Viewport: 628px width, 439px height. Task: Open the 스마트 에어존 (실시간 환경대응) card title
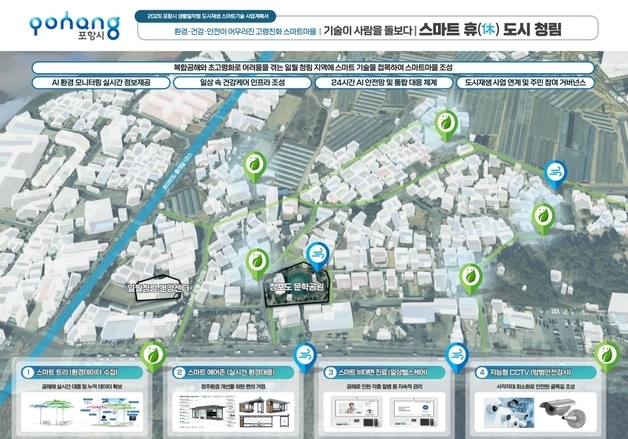coord(231,373)
